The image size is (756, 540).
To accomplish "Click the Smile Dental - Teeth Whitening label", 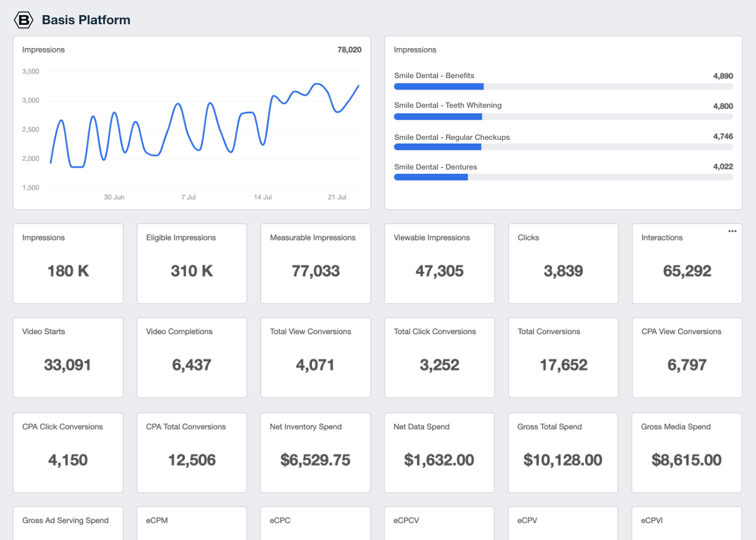I will pos(448,105).
